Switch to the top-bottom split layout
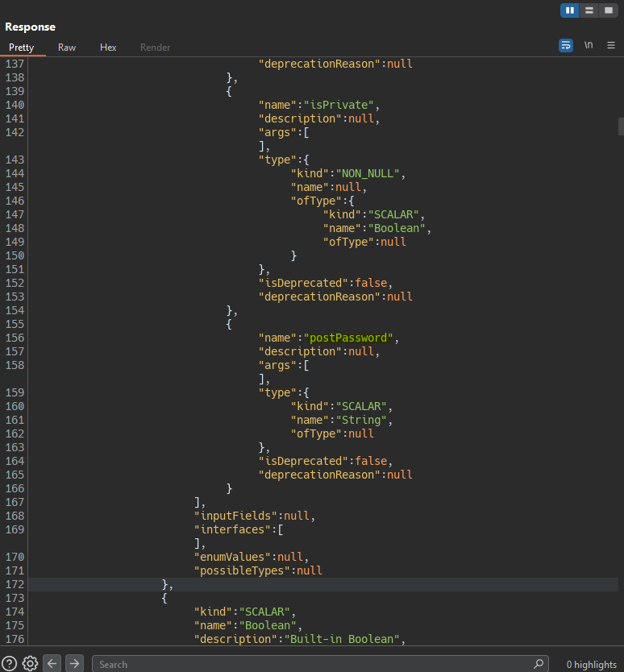This screenshot has height=672, width=624. click(589, 10)
